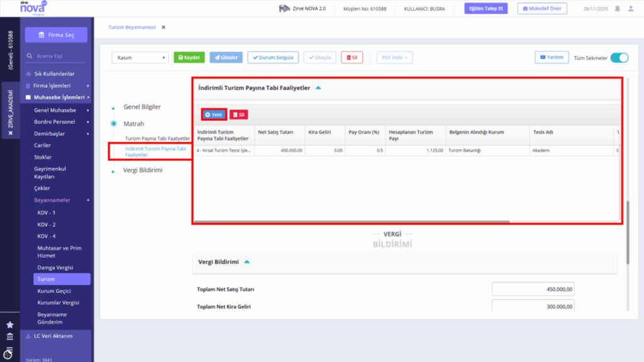
Task: Open the PDF İndir dropdown
Action: pos(394,57)
